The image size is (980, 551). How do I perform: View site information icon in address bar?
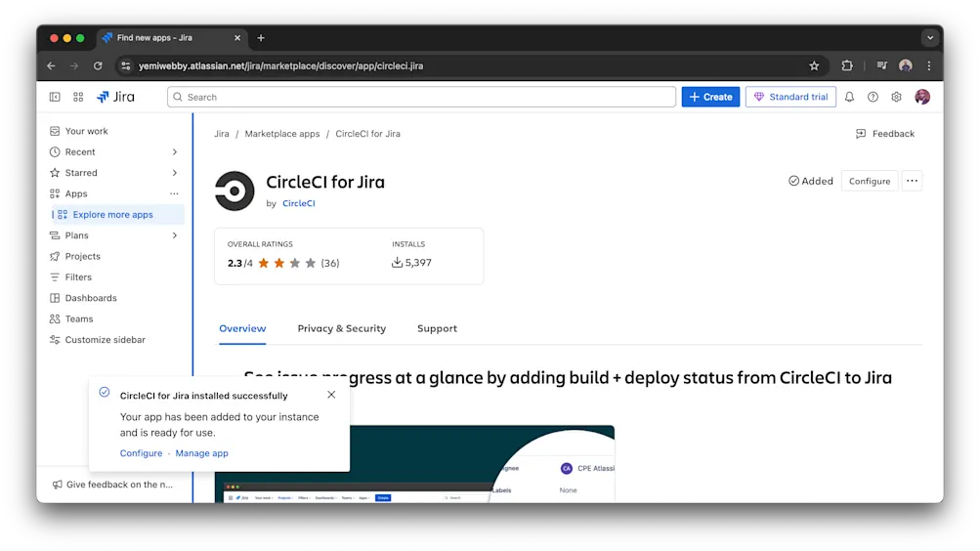click(x=126, y=65)
